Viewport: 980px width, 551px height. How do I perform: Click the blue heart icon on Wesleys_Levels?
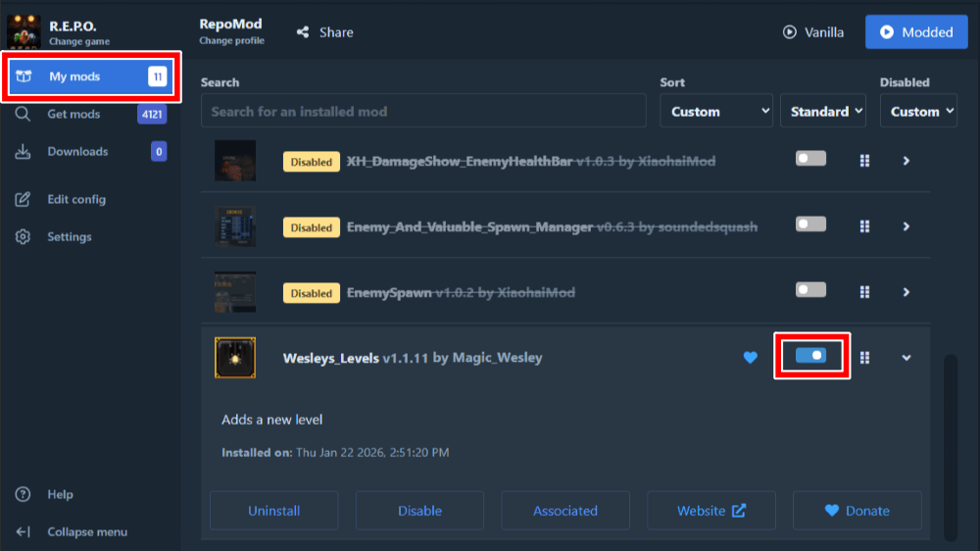coord(751,358)
